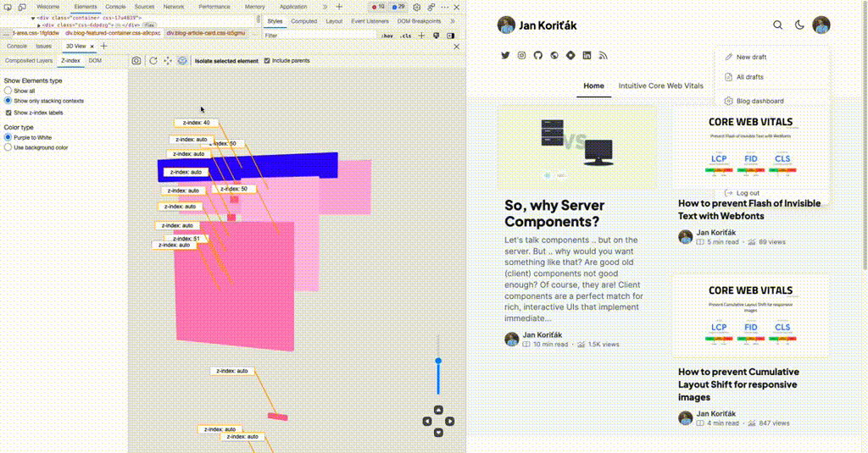Pan the 3D view down arrow
This screenshot has height=453, width=868.
click(438, 433)
